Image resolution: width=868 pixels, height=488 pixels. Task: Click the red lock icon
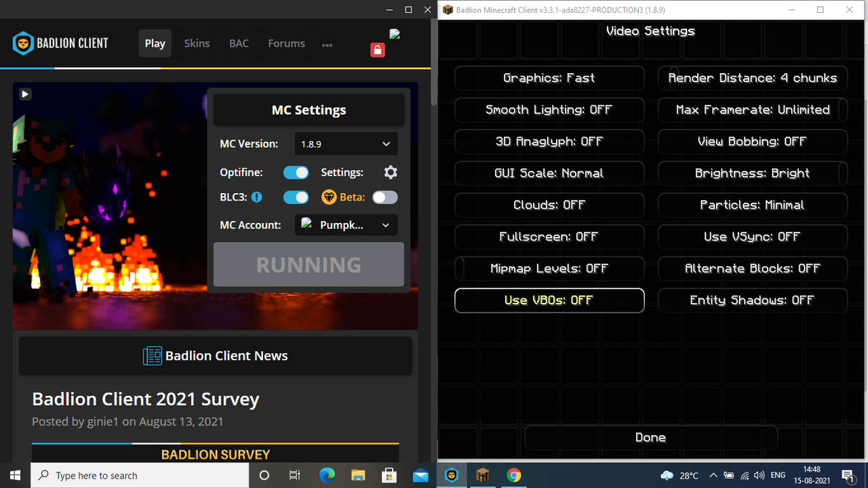click(x=378, y=50)
